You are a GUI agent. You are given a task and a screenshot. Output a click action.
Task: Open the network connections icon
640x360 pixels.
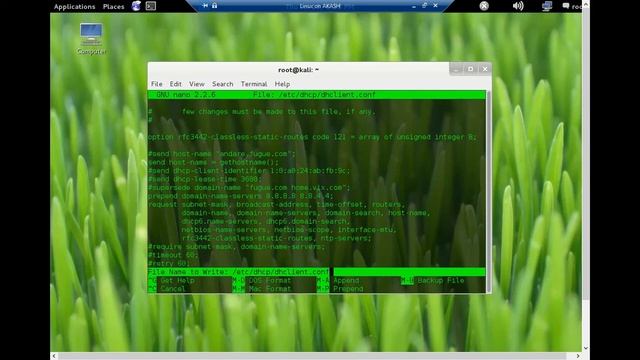(547, 6)
